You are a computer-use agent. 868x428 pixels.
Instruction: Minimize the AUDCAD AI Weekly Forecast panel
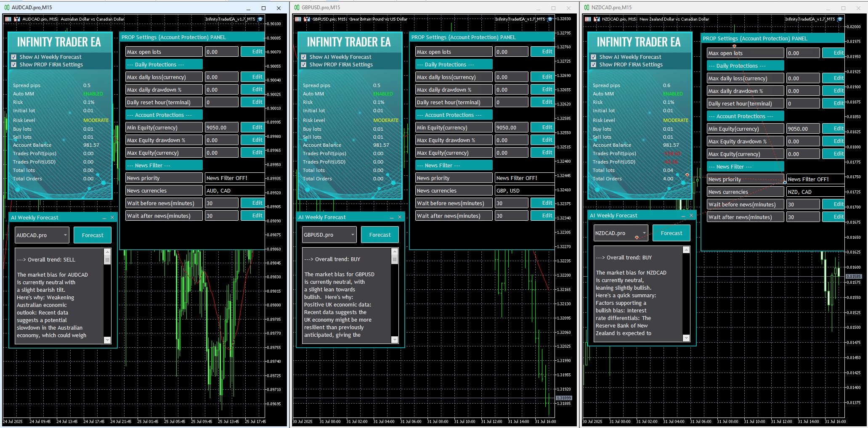point(104,218)
